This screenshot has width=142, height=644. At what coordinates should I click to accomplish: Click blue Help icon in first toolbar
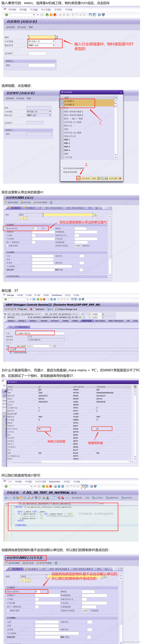[99, 15]
